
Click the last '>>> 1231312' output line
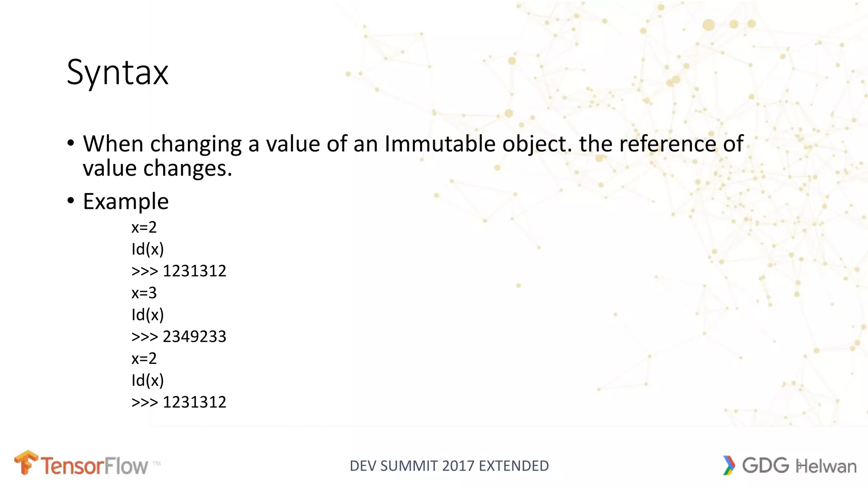(x=178, y=402)
